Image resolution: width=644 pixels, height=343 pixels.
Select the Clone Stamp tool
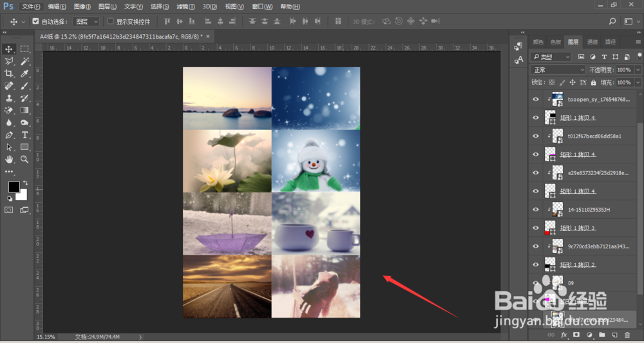coord(8,98)
